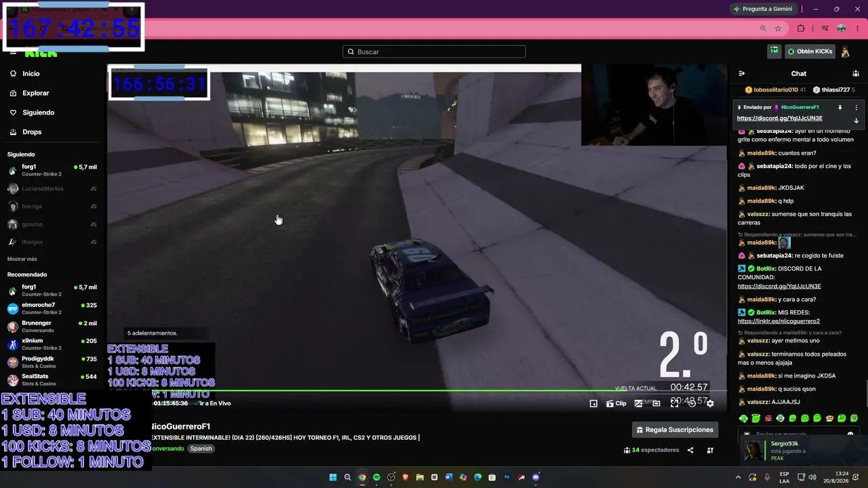Open Siguiendo in the sidebar

tap(38, 113)
